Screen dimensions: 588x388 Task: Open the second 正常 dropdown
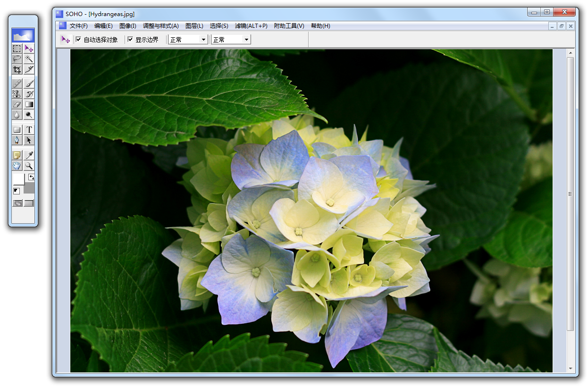(246, 40)
